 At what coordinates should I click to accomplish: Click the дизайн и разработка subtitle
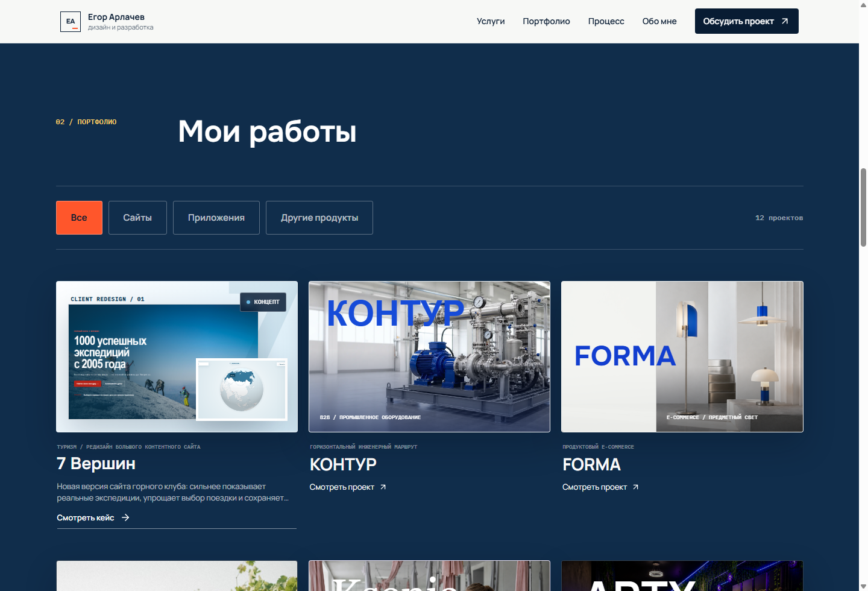[x=121, y=27]
